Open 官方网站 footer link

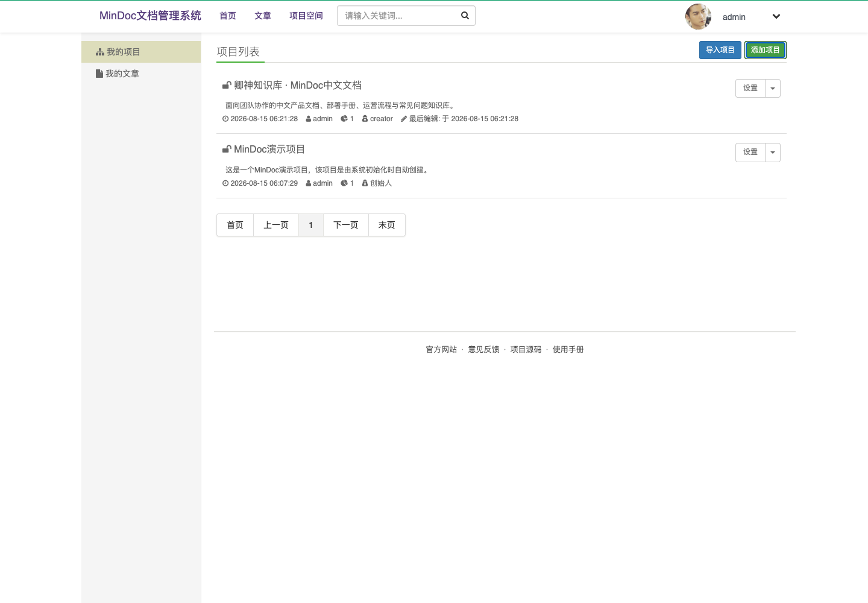point(442,350)
